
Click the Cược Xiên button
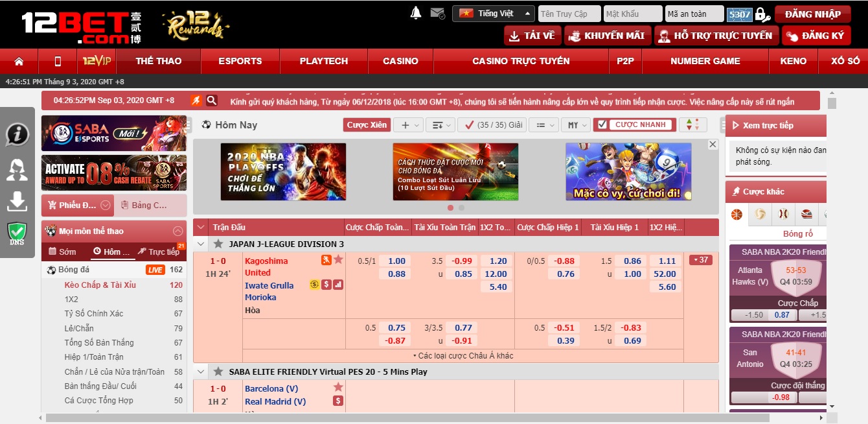[x=367, y=125]
